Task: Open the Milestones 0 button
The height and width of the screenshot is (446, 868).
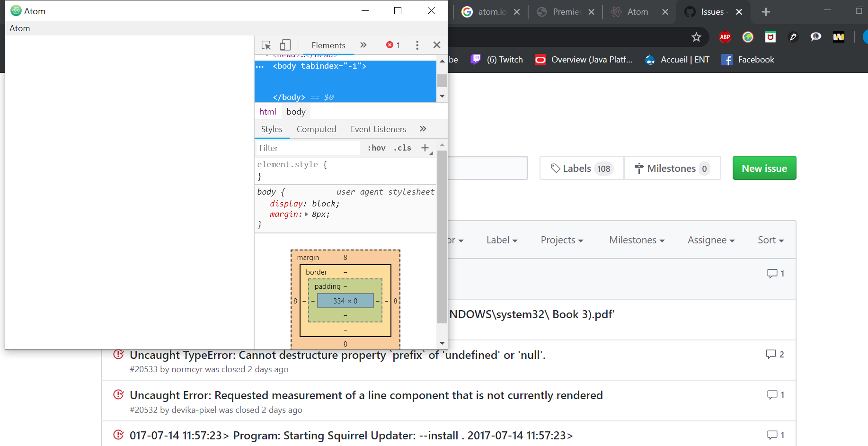Action: pos(673,168)
